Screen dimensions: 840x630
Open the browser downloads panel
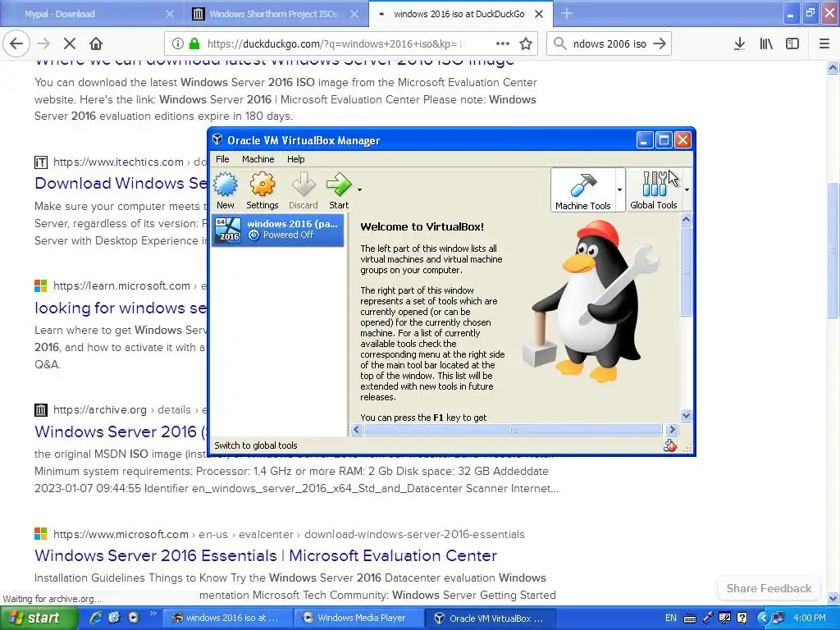739,43
